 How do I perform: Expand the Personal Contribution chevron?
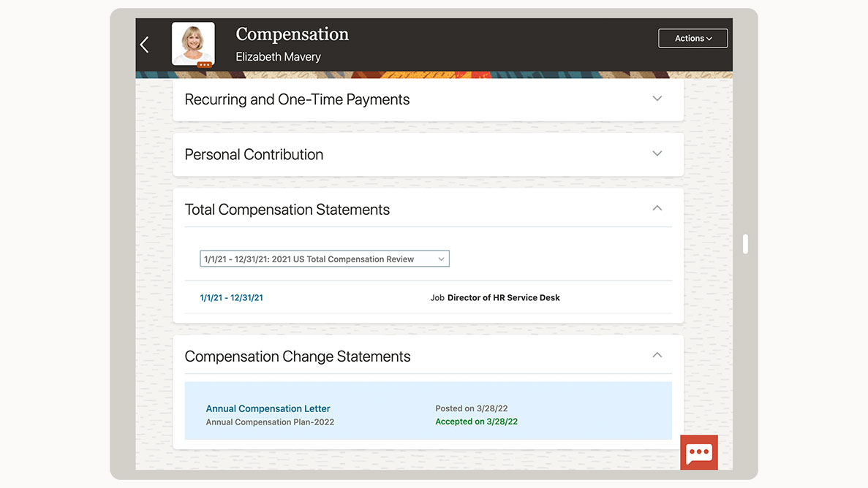[657, 153]
